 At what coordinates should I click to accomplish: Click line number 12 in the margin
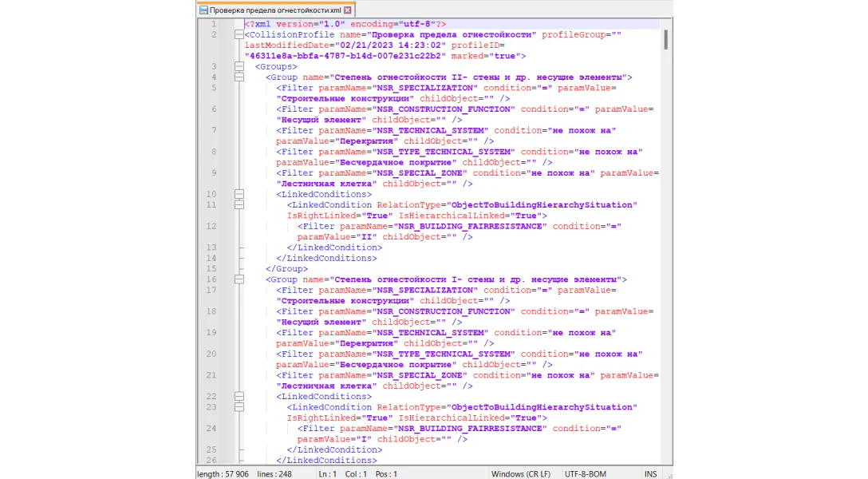coord(211,226)
